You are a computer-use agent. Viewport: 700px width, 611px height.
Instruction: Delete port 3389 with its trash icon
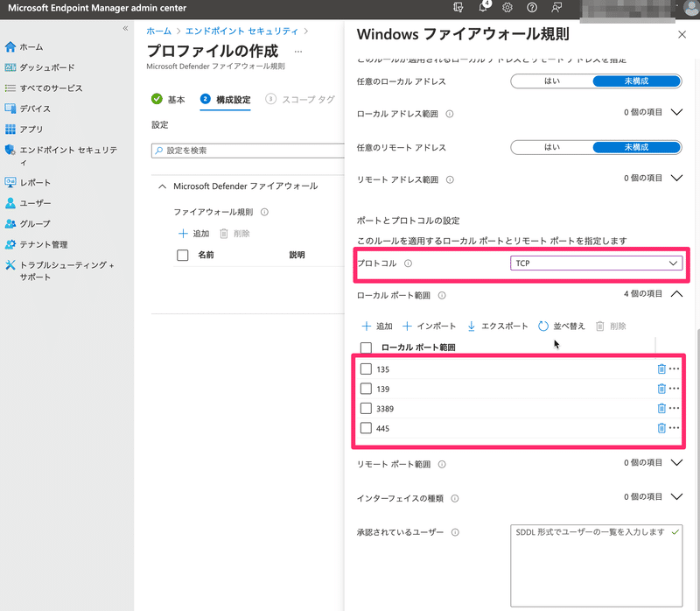[661, 408]
